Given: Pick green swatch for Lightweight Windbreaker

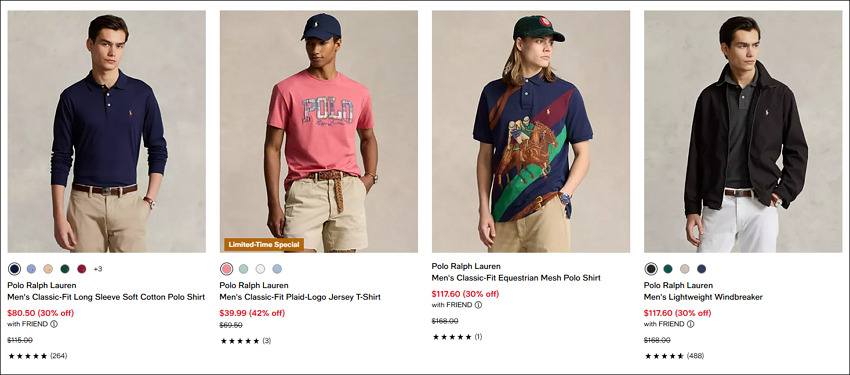Looking at the screenshot, I should pyautogui.click(x=668, y=269).
